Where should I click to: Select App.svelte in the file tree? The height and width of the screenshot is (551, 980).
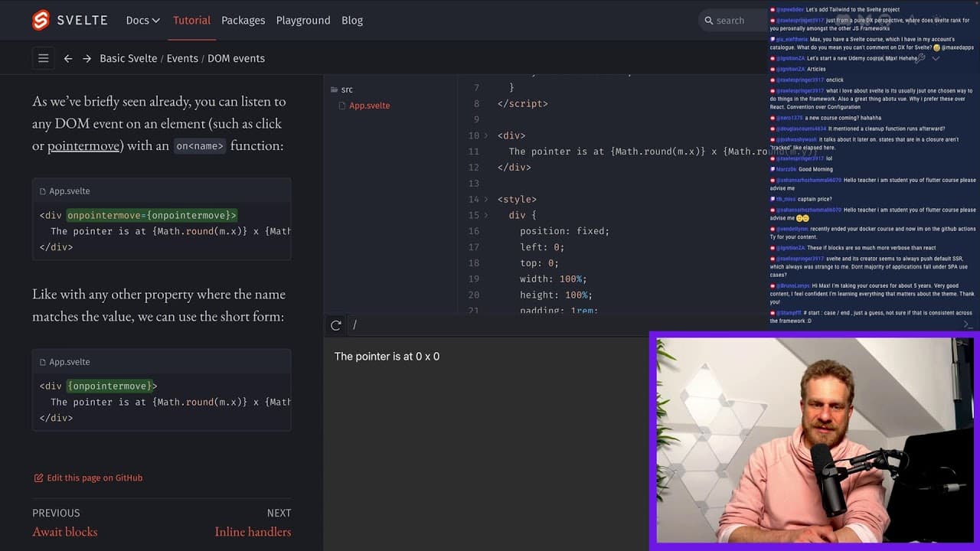coord(370,106)
